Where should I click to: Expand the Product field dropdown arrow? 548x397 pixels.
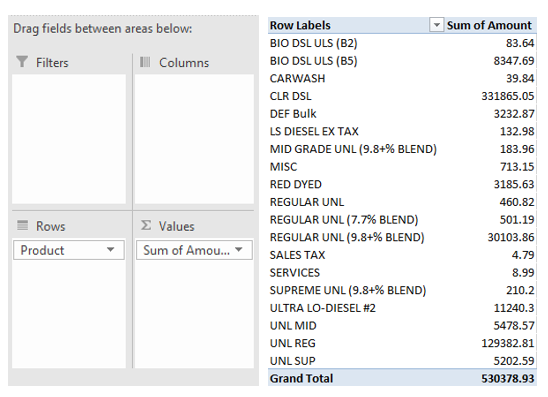(110, 250)
